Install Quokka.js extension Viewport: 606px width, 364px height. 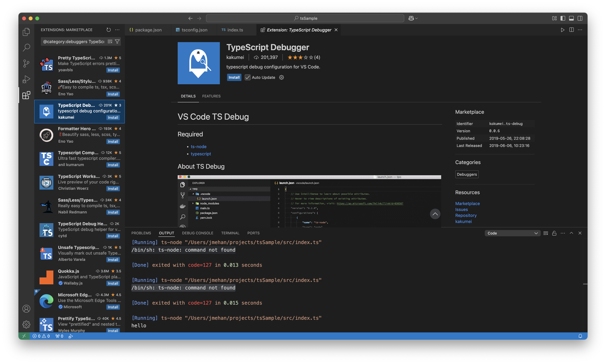113,283
